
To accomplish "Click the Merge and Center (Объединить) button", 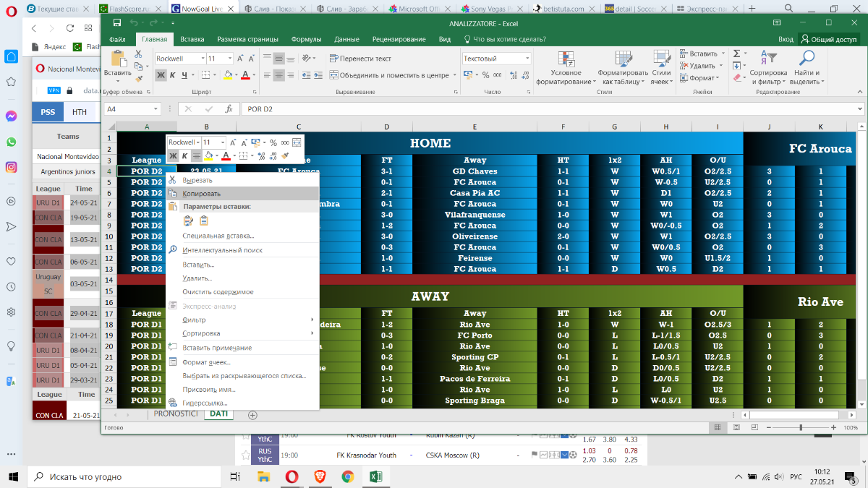I will [389, 74].
